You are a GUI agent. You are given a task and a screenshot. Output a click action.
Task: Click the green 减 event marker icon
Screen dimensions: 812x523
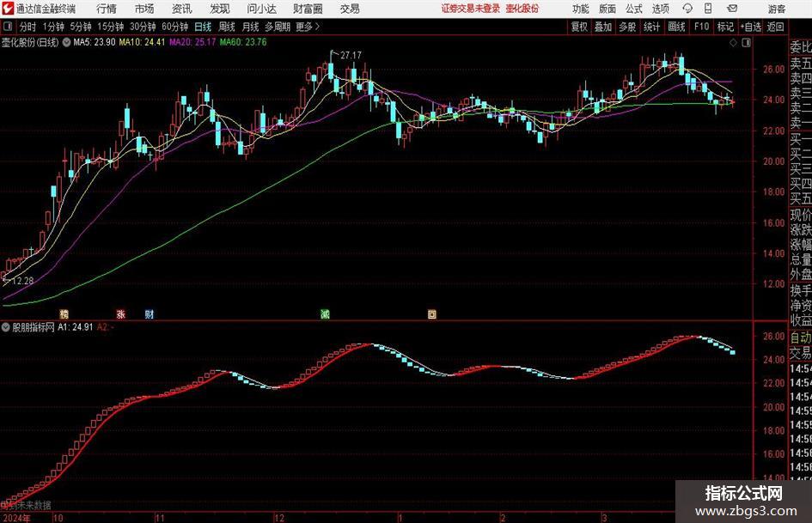pos(325,313)
